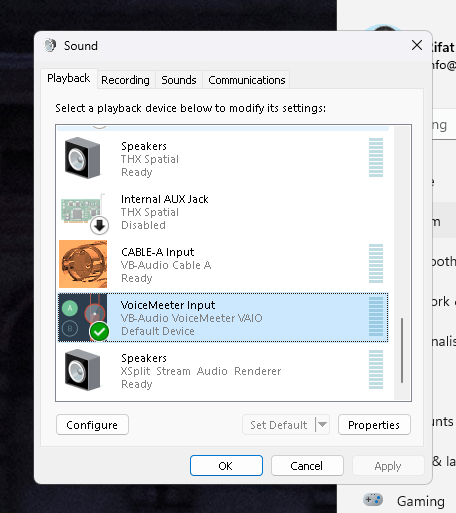Click the CABLE-A Input volume level meter
This screenshot has height=513, width=456.
[376, 263]
